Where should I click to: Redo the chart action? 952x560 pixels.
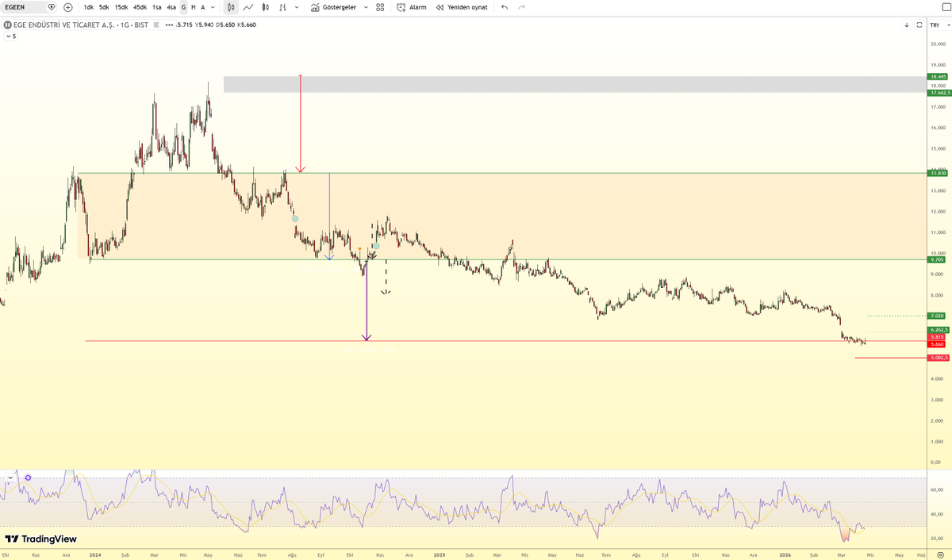click(x=521, y=7)
